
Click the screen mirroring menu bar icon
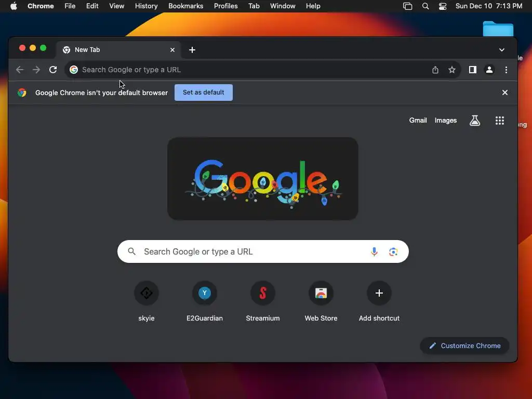(x=407, y=6)
